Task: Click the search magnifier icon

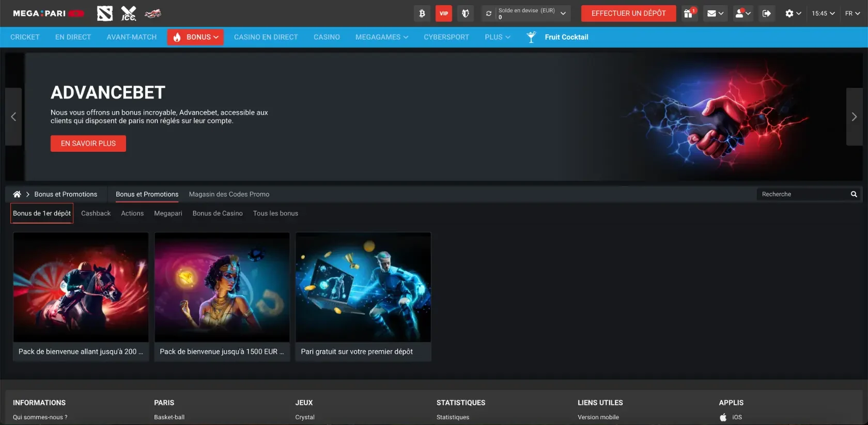Action: [x=854, y=194]
